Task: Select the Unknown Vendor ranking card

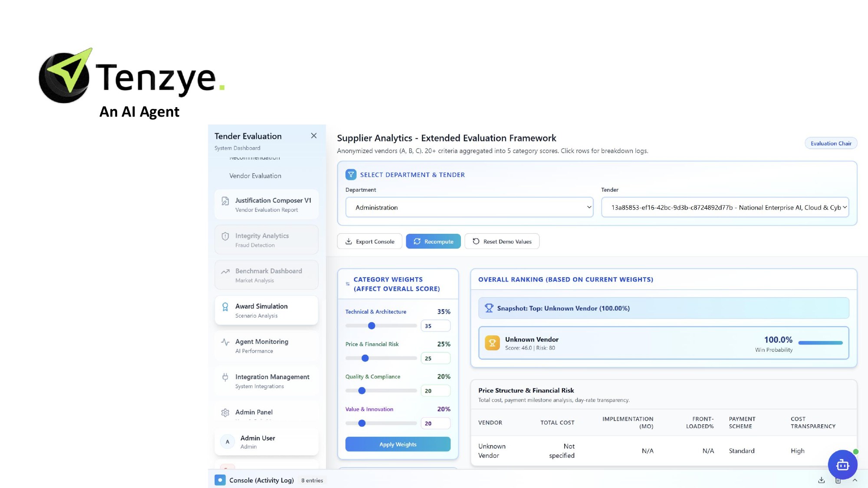Action: (x=664, y=343)
